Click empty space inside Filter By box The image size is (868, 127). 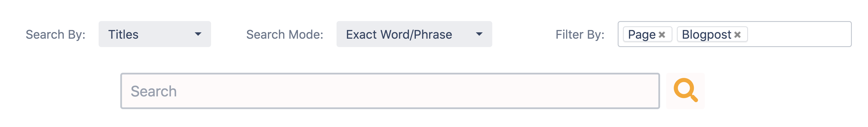pos(799,34)
